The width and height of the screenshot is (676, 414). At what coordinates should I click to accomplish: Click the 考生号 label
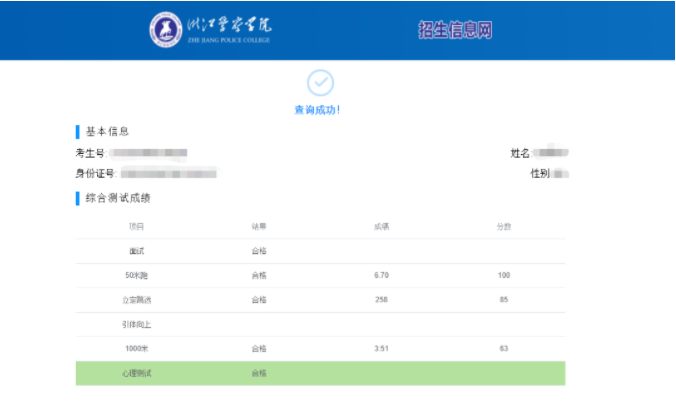tap(90, 153)
